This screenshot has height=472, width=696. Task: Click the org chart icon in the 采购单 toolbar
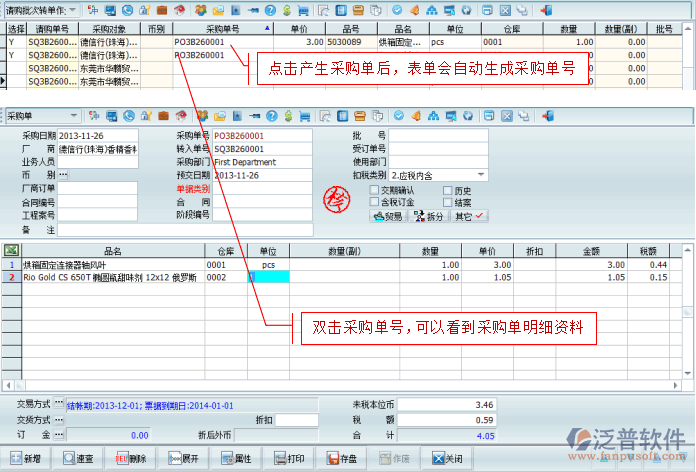pos(433,116)
